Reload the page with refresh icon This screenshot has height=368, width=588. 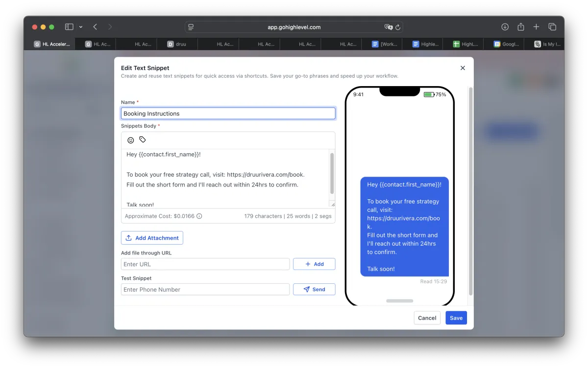pyautogui.click(x=398, y=27)
